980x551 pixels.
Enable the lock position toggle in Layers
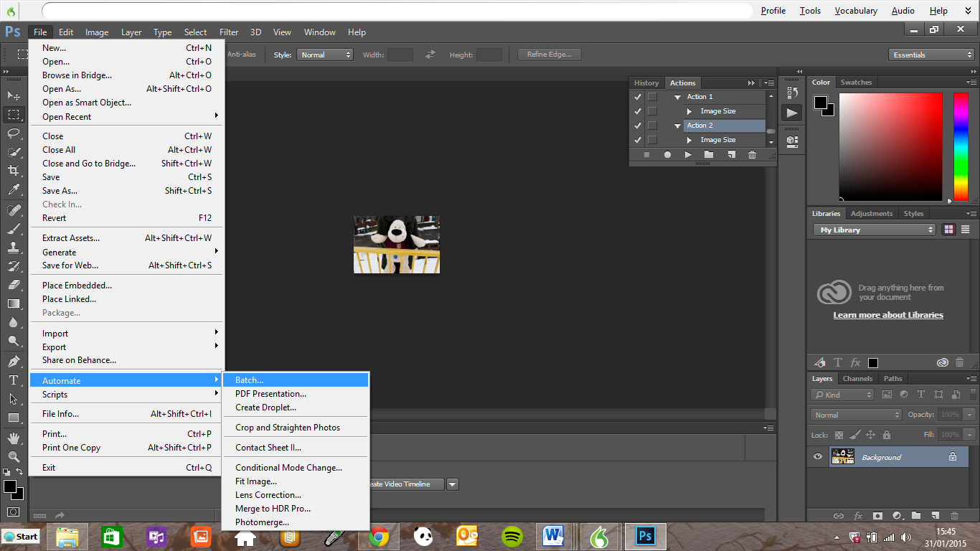click(x=870, y=435)
